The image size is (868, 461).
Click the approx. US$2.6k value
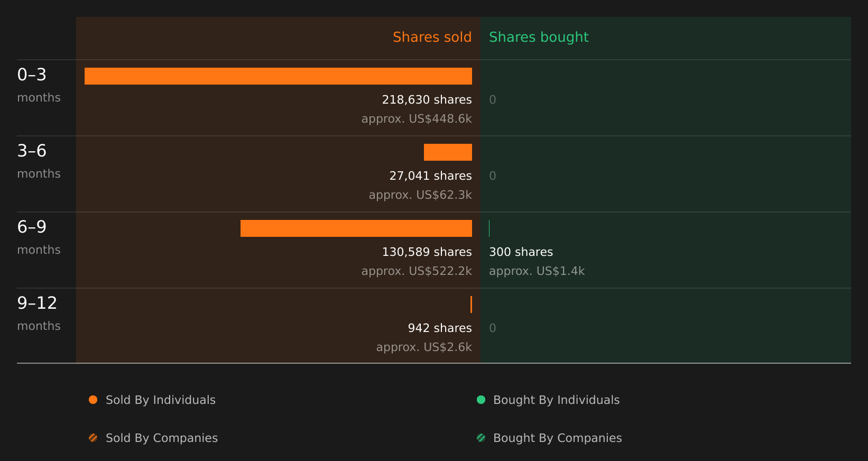click(x=424, y=347)
